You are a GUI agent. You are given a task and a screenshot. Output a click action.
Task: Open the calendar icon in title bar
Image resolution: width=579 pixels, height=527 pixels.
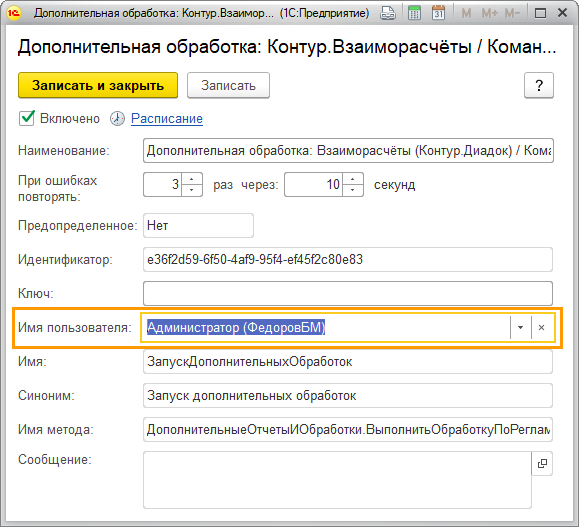(438, 13)
